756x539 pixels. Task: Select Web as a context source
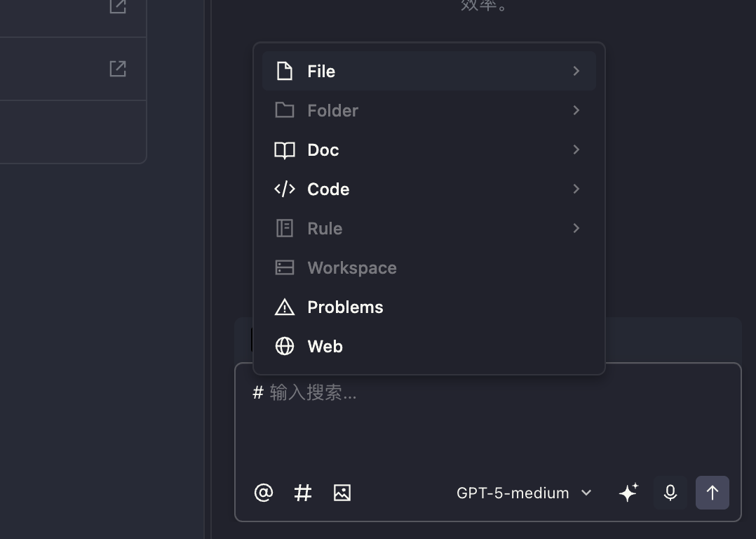tap(325, 346)
